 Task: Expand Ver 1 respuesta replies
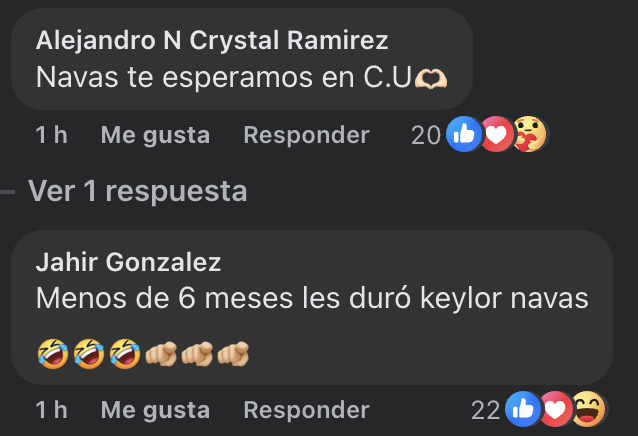[138, 191]
